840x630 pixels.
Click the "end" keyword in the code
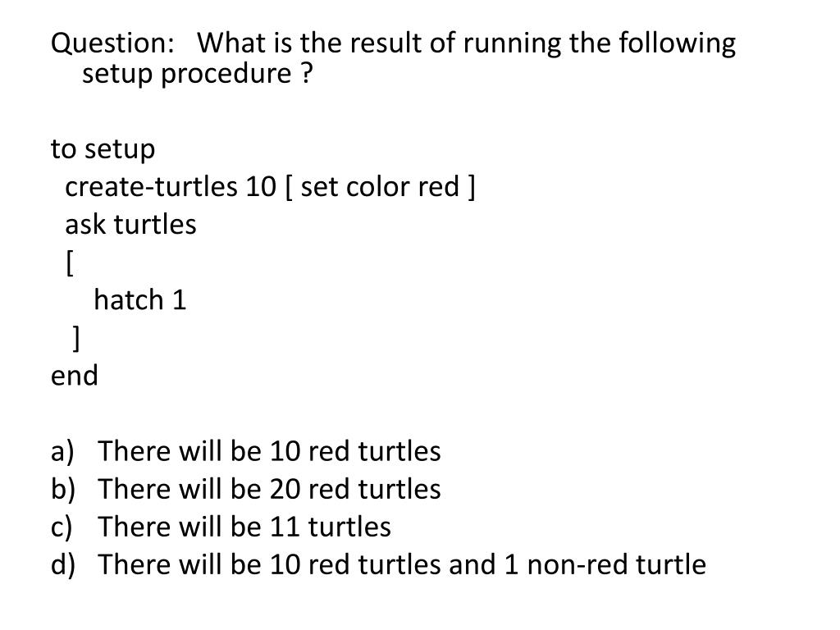pyautogui.click(x=74, y=376)
